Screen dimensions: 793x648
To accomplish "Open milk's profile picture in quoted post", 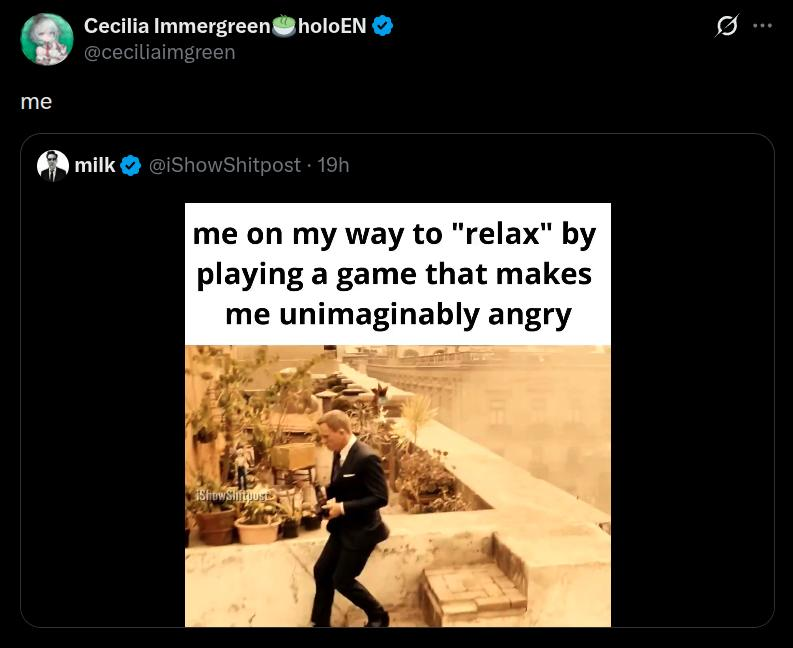I will (53, 165).
